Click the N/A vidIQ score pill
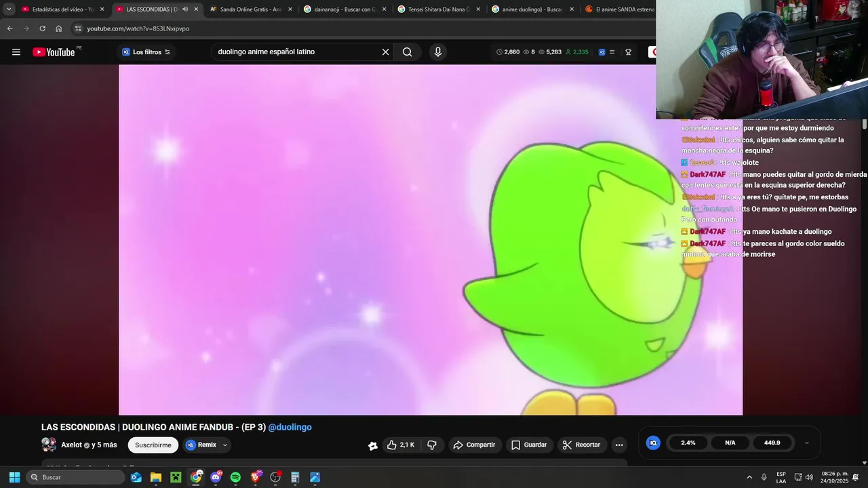 [730, 443]
